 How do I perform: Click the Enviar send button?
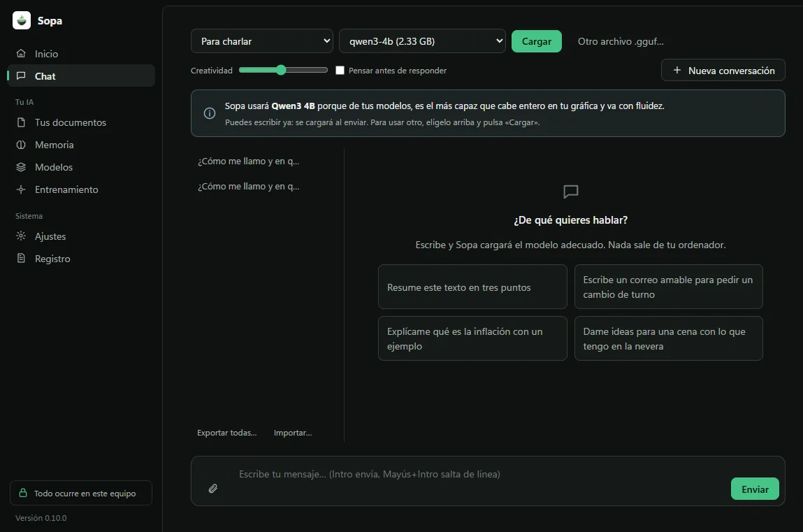[x=755, y=489]
